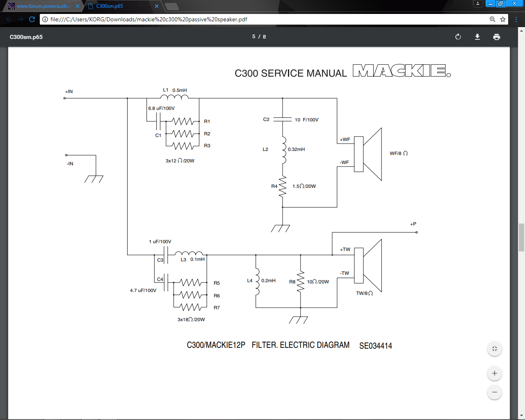Click the page number 5 field

click(253, 37)
